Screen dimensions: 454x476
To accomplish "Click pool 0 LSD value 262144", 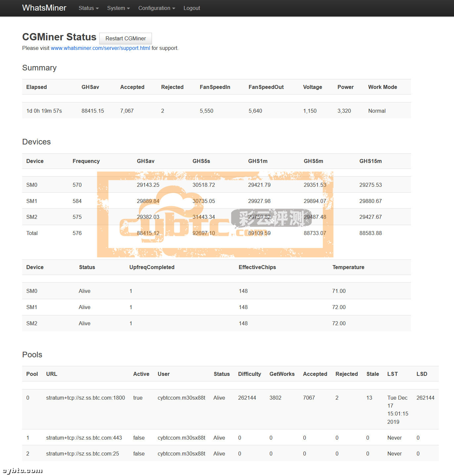I will (x=426, y=398).
